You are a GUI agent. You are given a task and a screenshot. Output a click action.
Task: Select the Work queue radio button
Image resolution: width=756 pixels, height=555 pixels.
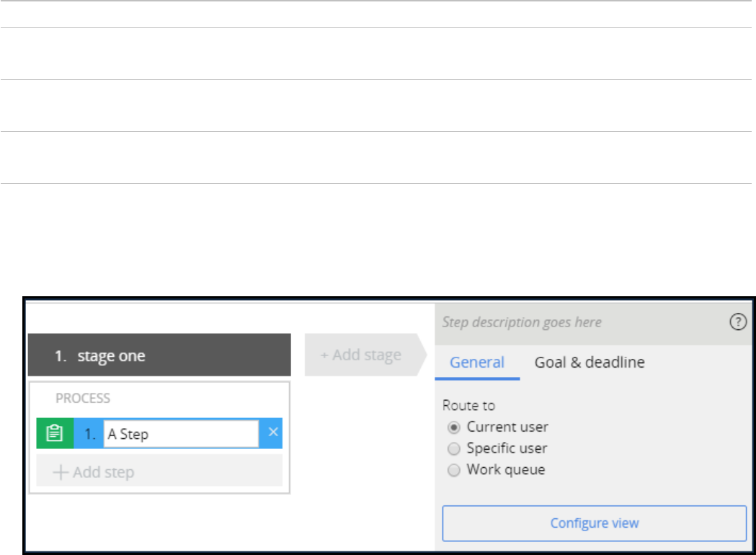point(454,471)
